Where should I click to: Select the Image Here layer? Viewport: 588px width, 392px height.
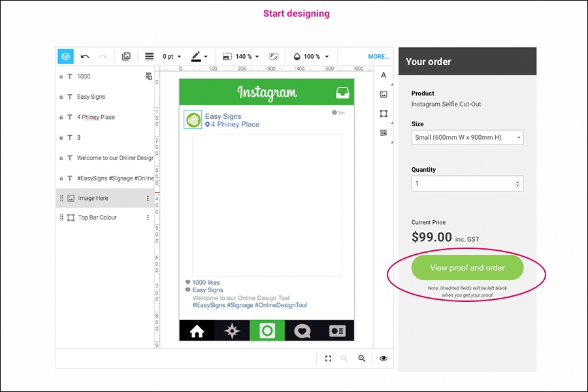(105, 198)
